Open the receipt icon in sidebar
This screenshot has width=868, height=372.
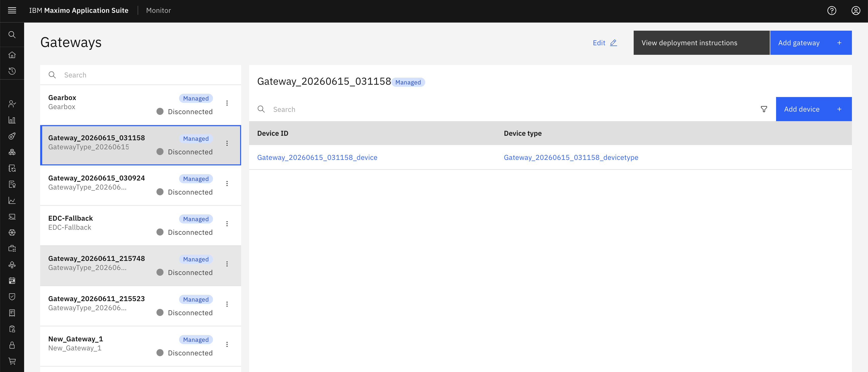point(12,313)
